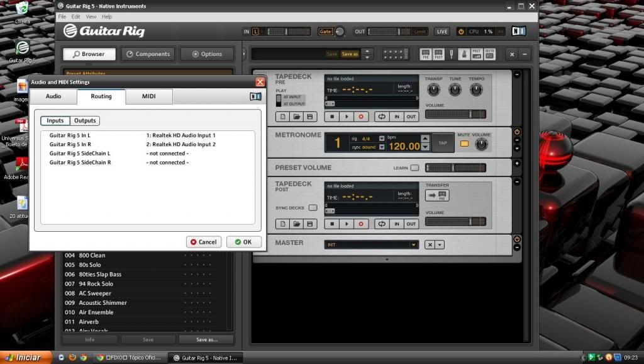644x364 pixels.
Task: Create new file in Tapedeck Pre
Action: [x=282, y=117]
